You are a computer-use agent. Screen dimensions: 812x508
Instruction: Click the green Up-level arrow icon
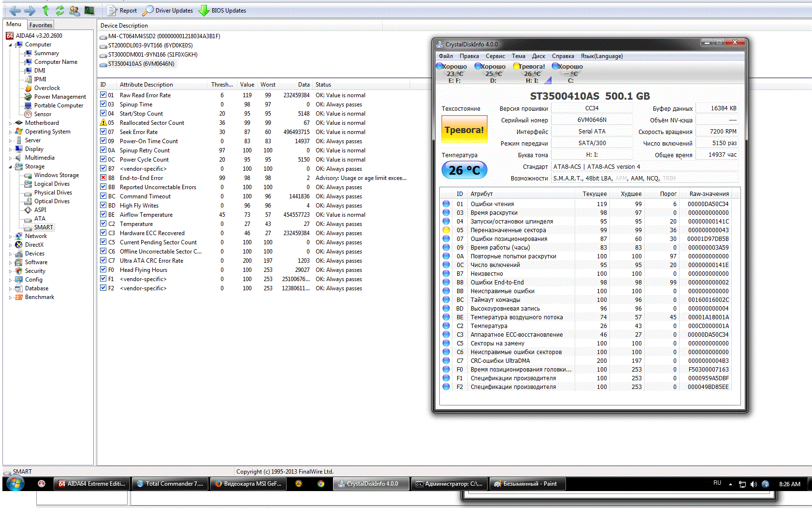(45, 10)
